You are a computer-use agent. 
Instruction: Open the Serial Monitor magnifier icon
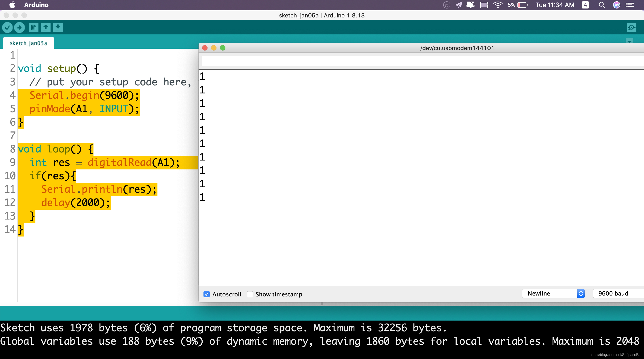(631, 27)
